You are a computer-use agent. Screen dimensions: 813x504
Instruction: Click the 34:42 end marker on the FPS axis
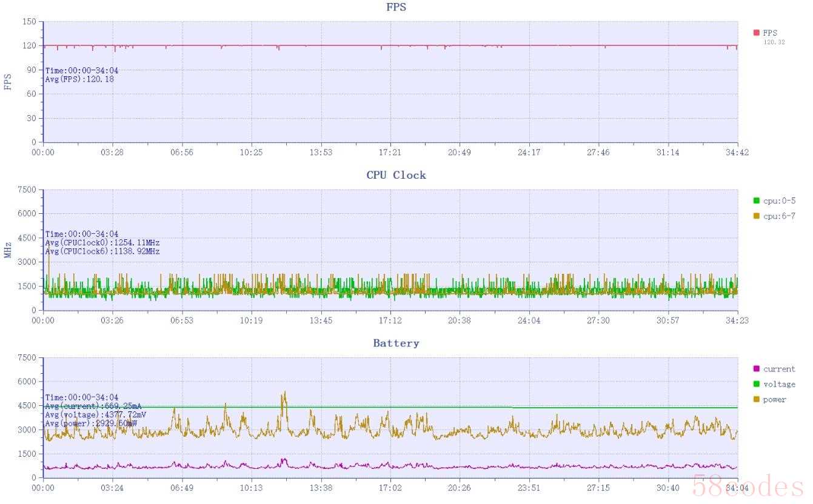tap(737, 153)
